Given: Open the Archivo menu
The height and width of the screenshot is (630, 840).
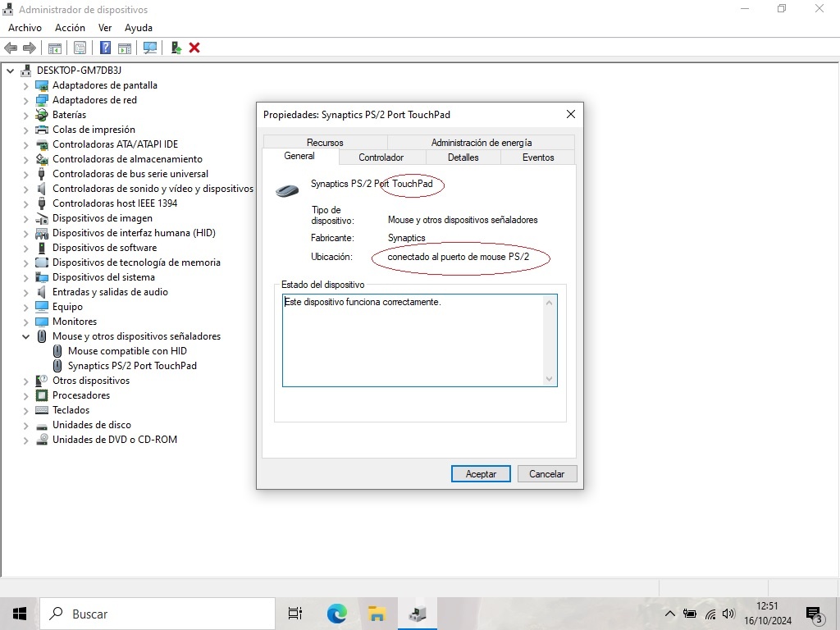Looking at the screenshot, I should point(25,28).
